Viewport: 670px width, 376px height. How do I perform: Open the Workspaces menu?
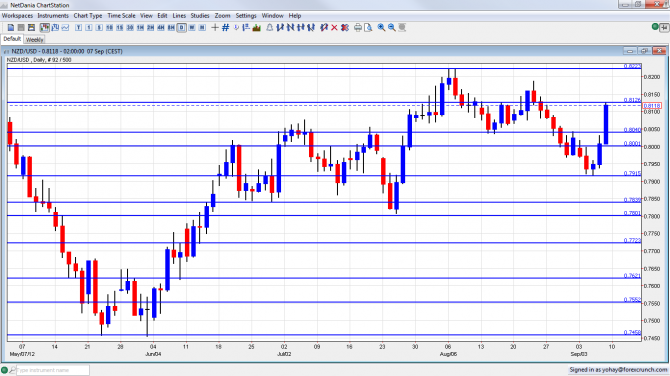17,16
